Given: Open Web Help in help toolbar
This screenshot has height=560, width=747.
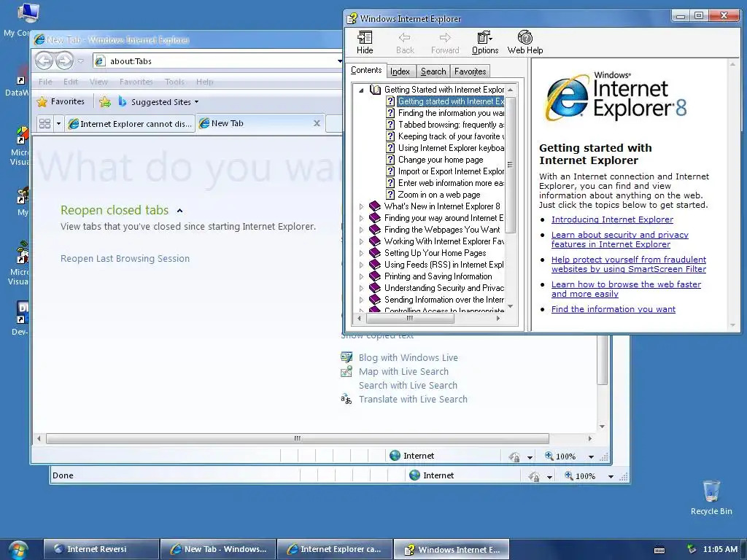Looking at the screenshot, I should pos(525,42).
